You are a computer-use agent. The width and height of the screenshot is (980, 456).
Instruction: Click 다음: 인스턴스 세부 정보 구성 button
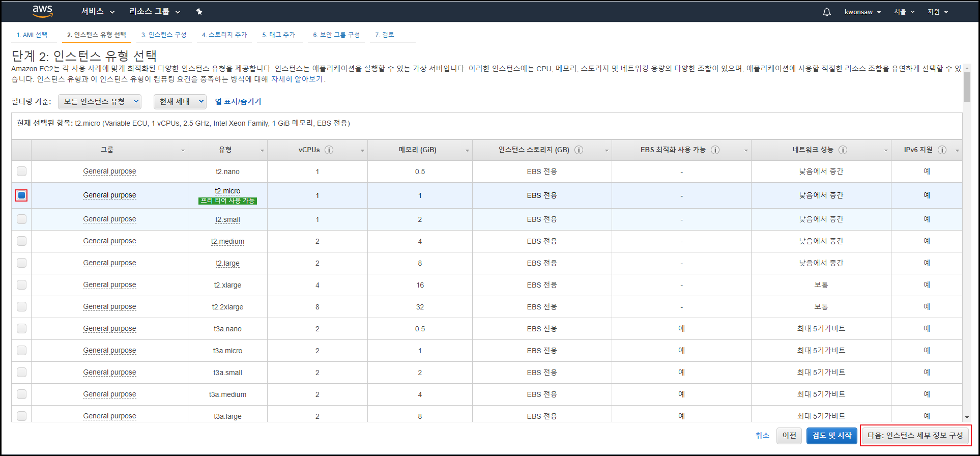[915, 435]
